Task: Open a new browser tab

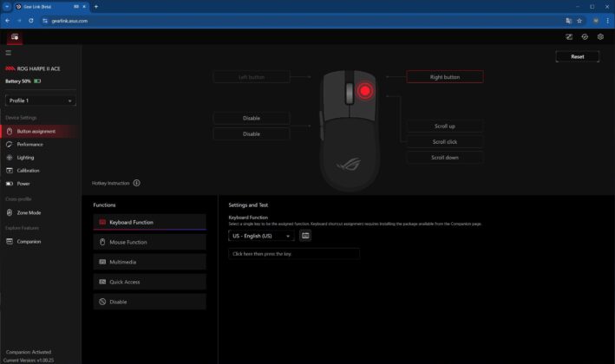Action: tap(96, 7)
